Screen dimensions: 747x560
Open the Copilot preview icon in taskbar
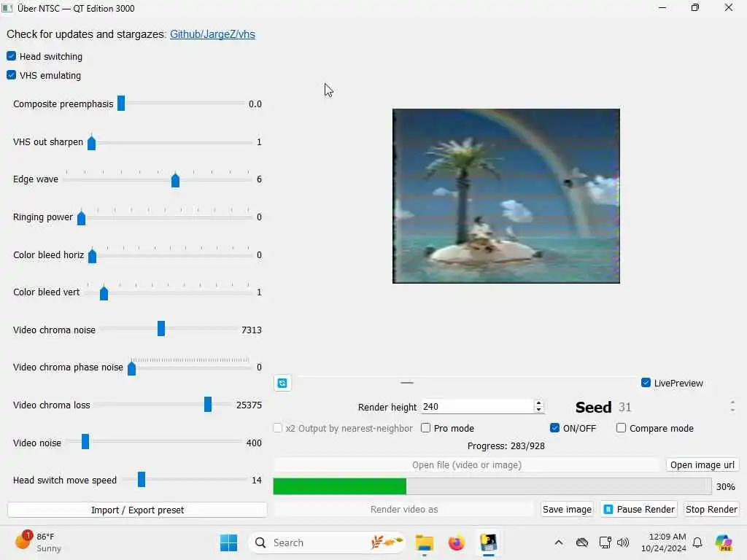tap(724, 542)
